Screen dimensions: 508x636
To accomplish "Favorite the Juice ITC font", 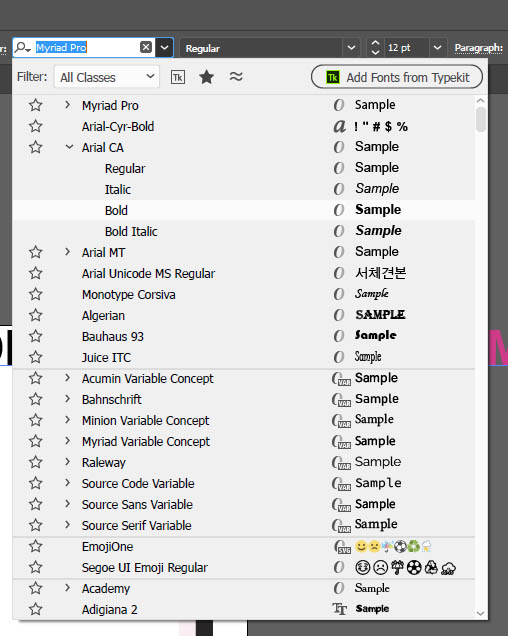I will point(36,357).
